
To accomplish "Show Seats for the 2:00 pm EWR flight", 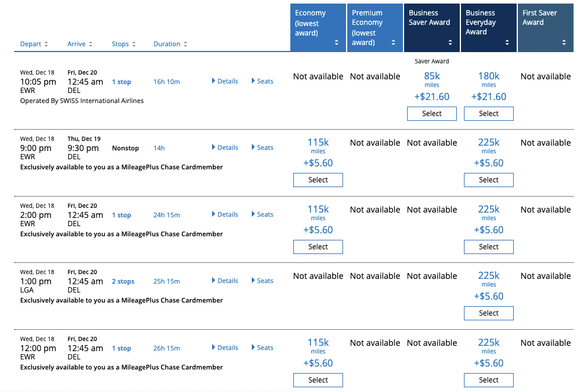I will click(262, 214).
